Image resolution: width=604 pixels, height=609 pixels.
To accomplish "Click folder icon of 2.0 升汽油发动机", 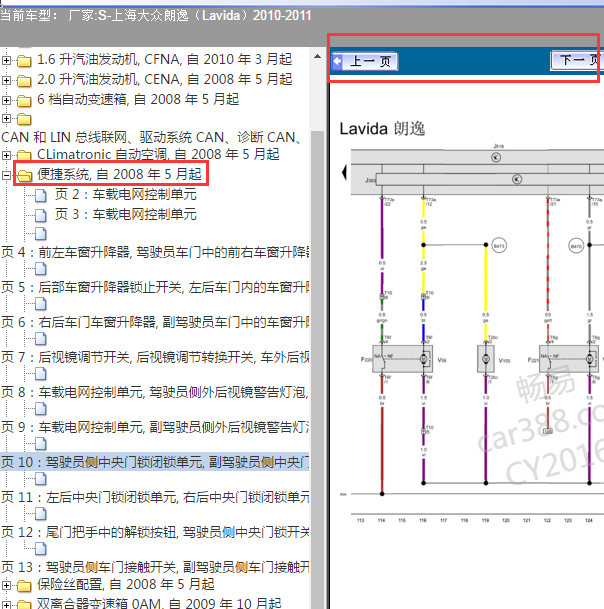I will point(24,80).
